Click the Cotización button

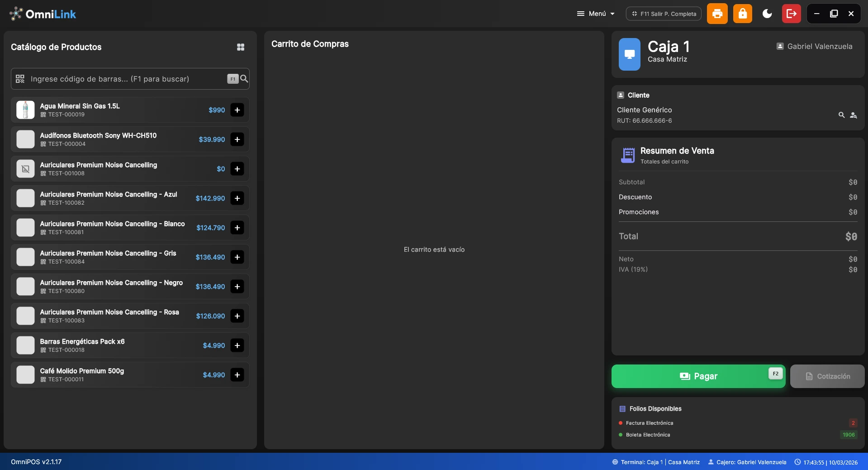[x=827, y=376]
